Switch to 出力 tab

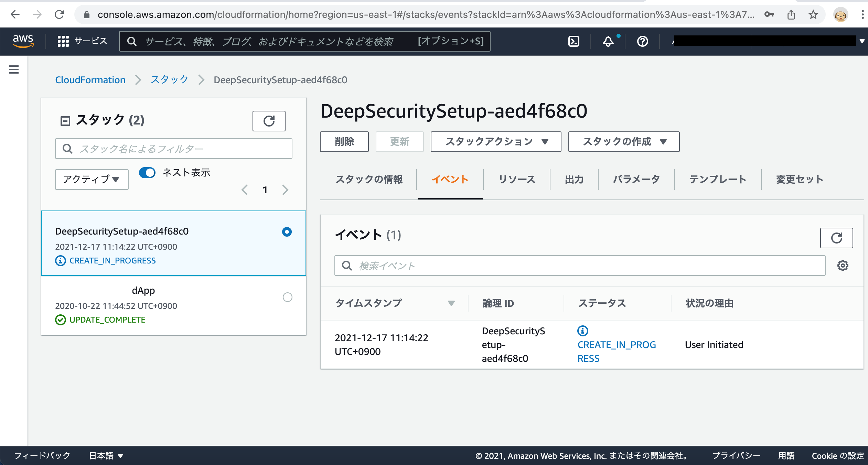coord(574,179)
